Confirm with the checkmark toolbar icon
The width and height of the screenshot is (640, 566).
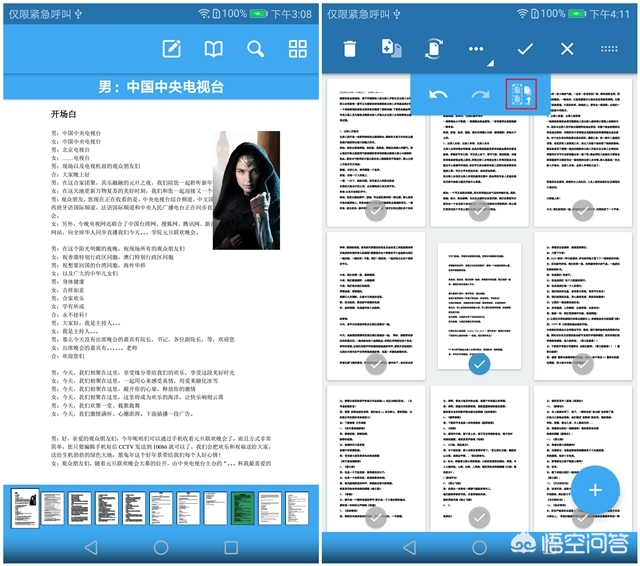pyautogui.click(x=525, y=49)
